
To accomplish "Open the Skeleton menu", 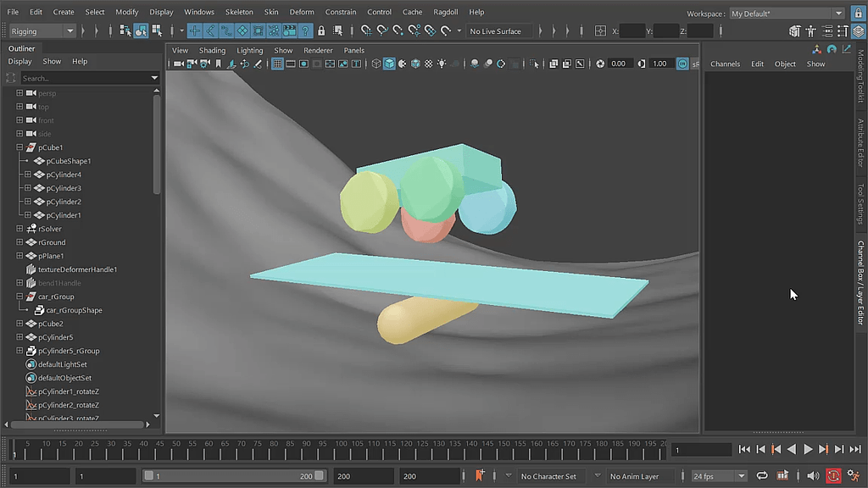I will [x=239, y=12].
